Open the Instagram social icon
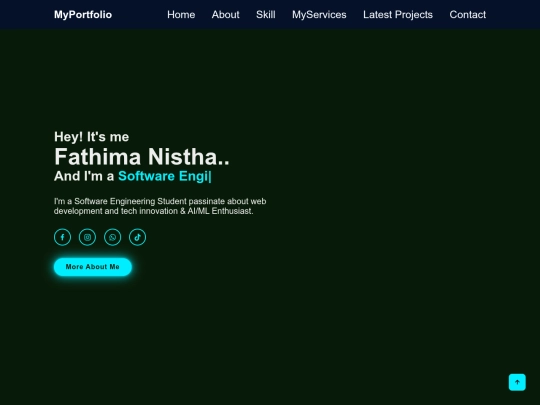The width and height of the screenshot is (540, 405). (x=87, y=237)
